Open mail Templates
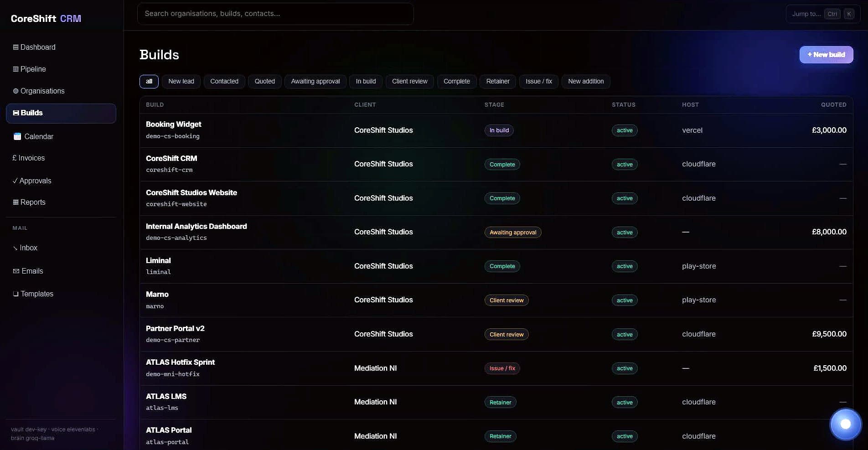Image resolution: width=868 pixels, height=450 pixels. (61, 294)
